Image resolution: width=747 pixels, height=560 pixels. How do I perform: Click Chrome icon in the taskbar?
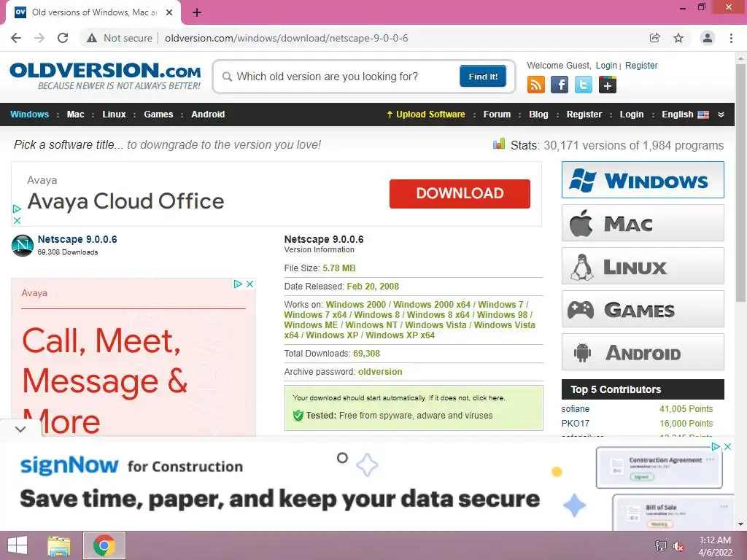click(x=104, y=545)
